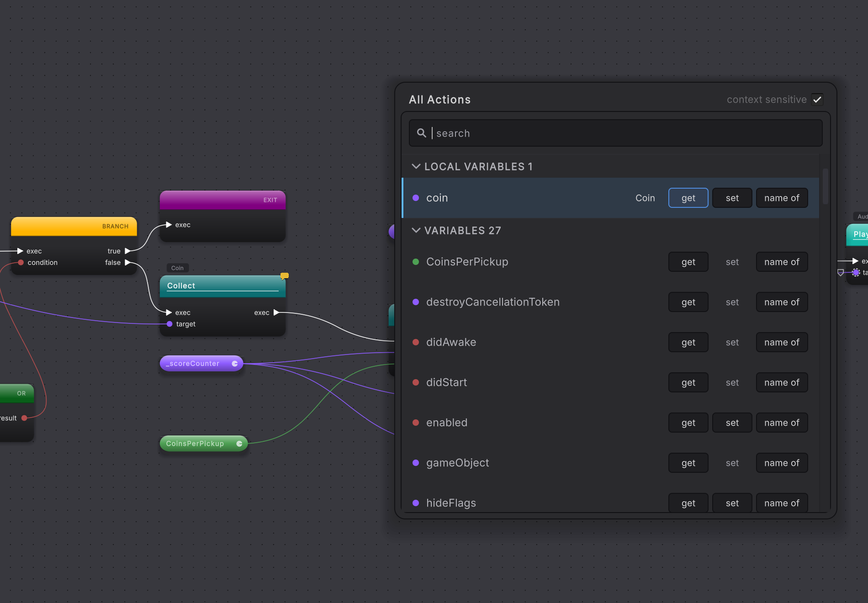868x603 pixels.
Task: Click name of for didStart
Action: (782, 382)
